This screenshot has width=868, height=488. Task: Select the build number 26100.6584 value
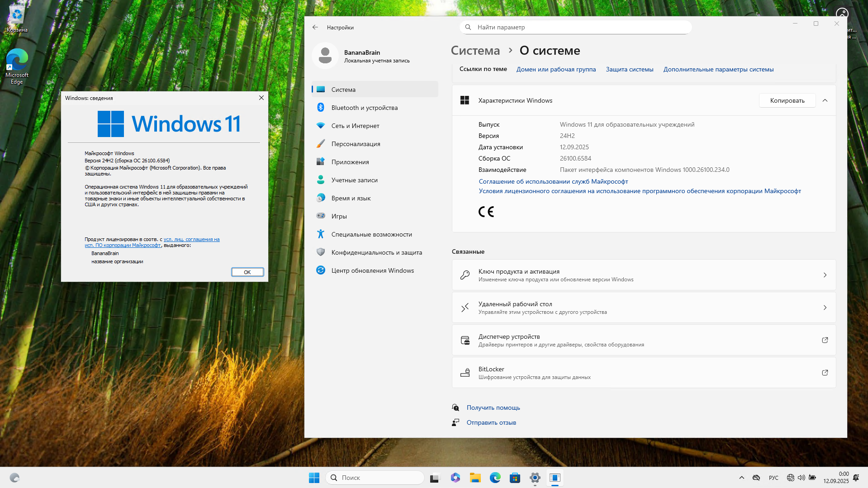(575, 158)
